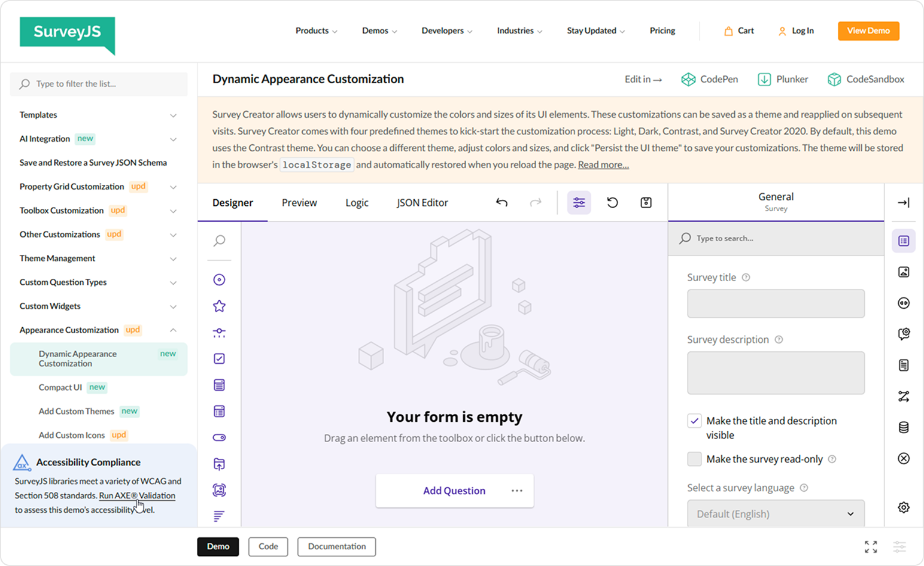
Task: Select the Rating Scale question tool
Action: pyautogui.click(x=219, y=306)
